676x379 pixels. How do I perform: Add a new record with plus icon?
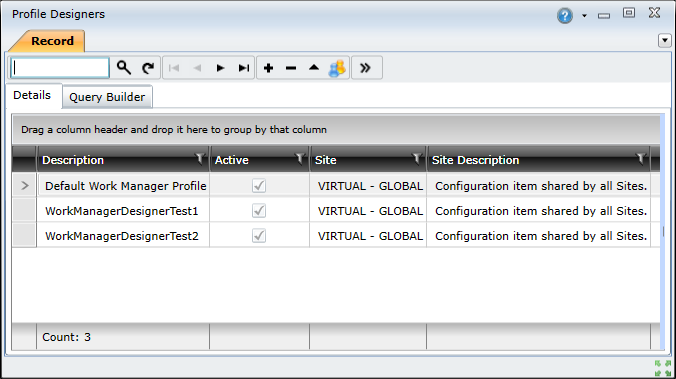(x=268, y=68)
